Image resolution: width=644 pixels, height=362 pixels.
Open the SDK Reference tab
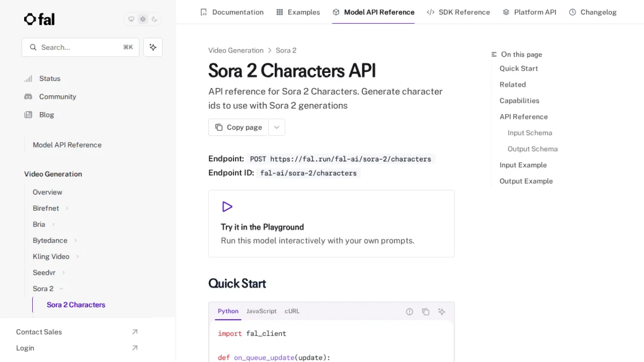[458, 12]
